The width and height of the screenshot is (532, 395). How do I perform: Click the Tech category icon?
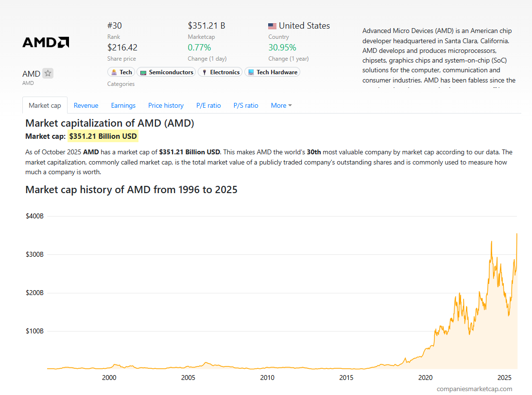(114, 72)
